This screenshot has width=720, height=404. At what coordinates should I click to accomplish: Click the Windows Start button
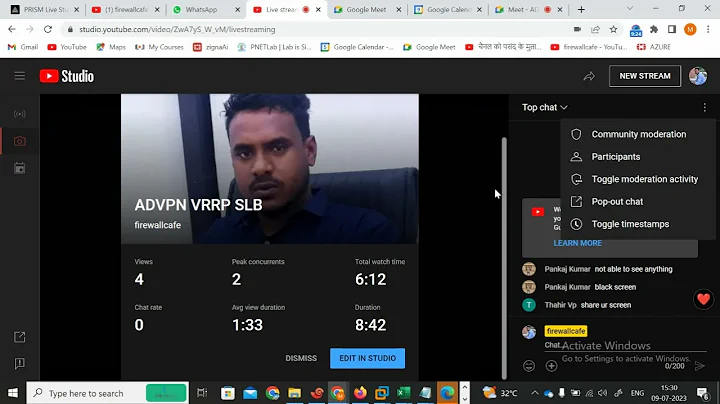coord(13,393)
